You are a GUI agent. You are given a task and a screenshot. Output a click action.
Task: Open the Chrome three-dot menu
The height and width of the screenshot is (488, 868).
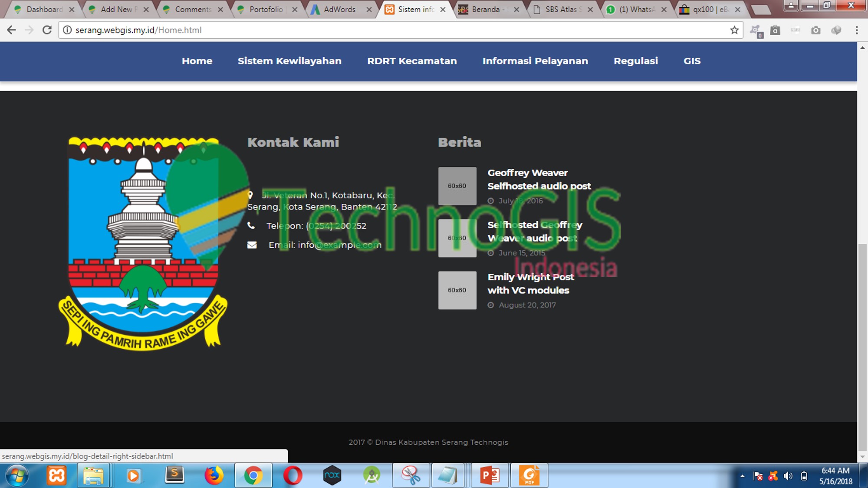[856, 30]
